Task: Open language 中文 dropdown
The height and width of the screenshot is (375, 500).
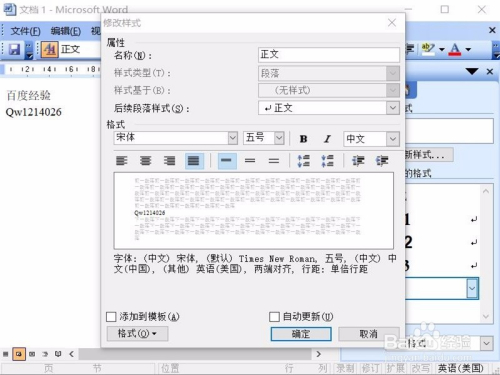Action: click(x=393, y=139)
